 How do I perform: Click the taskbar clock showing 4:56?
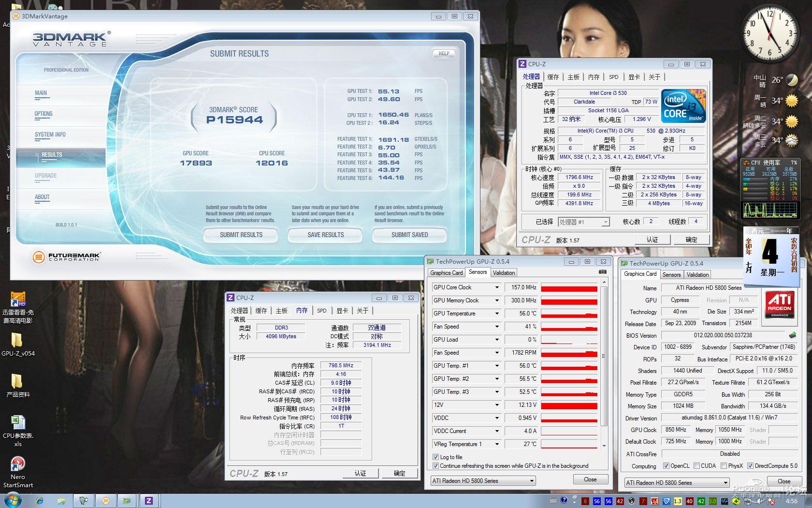tap(791, 501)
